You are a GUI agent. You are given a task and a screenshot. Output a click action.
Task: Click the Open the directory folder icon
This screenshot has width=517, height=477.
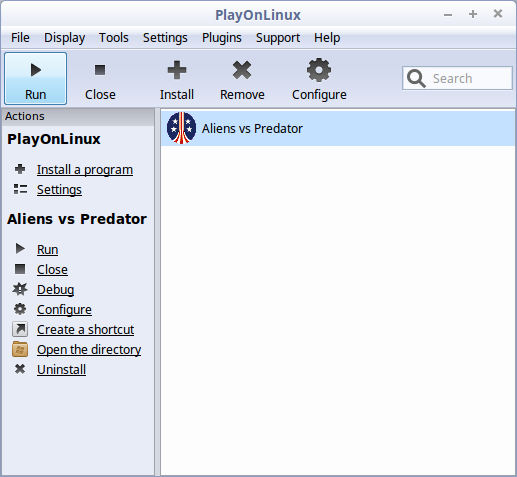20,349
